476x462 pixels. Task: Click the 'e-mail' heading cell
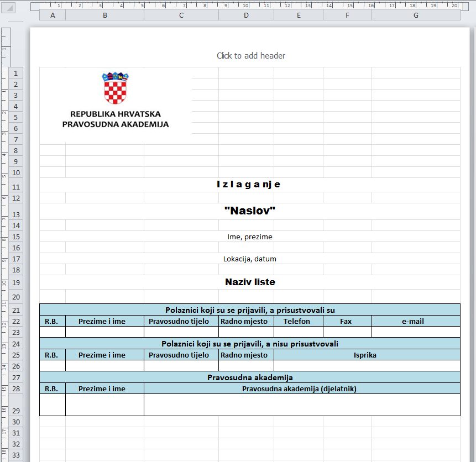click(416, 321)
